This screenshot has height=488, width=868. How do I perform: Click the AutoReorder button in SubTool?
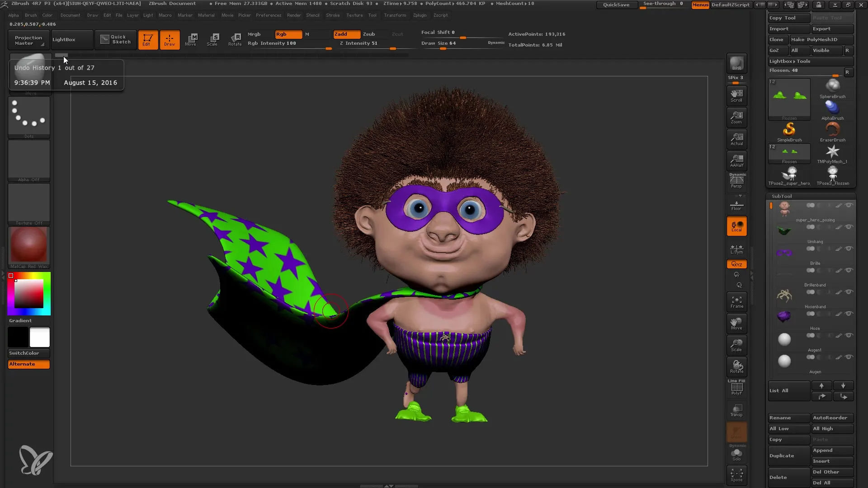(x=831, y=418)
